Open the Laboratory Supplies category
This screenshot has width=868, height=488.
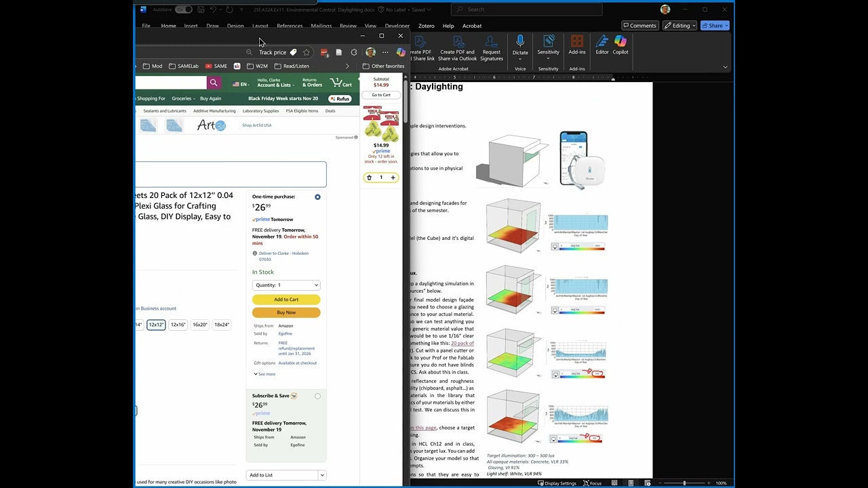260,111
